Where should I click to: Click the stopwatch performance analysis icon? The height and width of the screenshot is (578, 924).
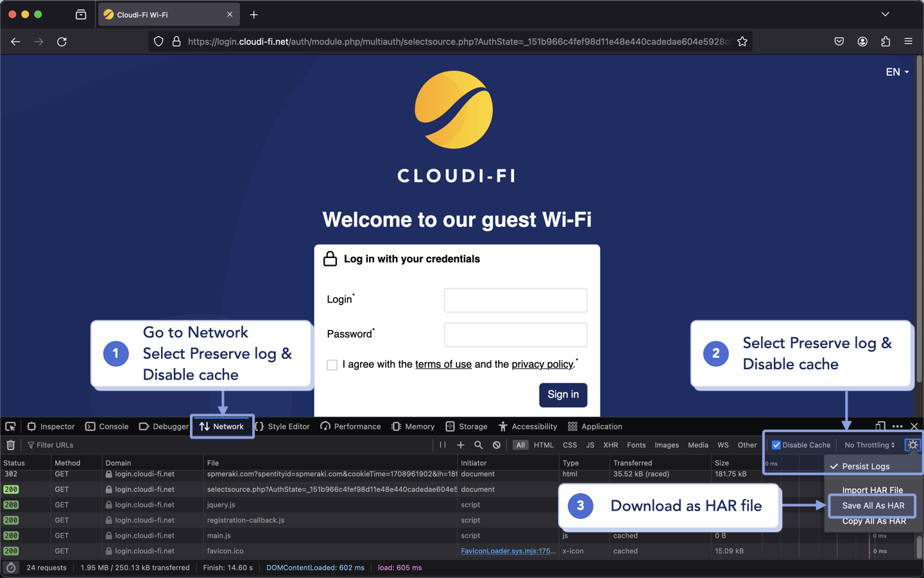[10, 567]
